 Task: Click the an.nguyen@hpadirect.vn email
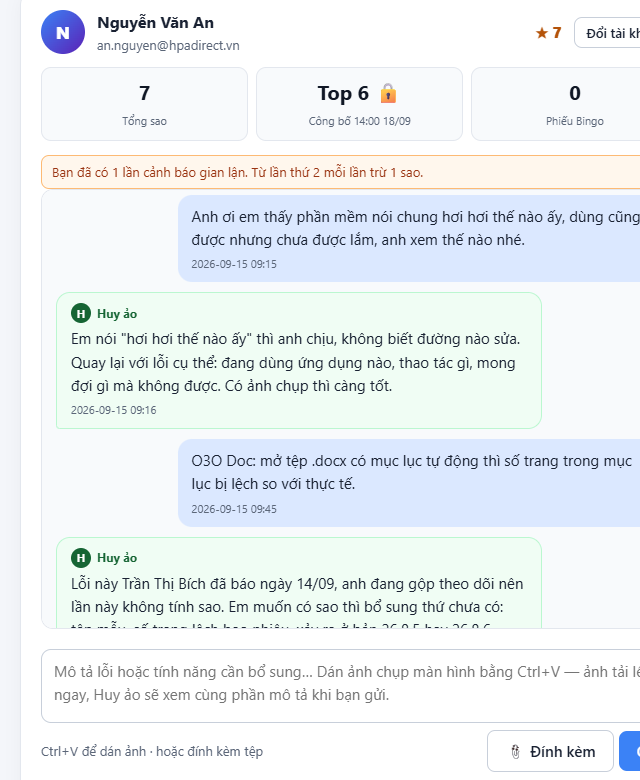tap(168, 46)
